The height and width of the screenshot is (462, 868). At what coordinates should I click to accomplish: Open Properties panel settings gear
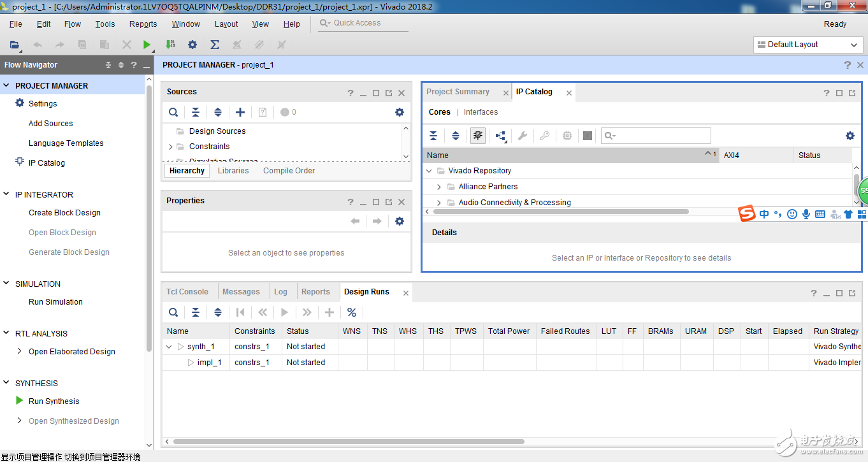point(400,221)
